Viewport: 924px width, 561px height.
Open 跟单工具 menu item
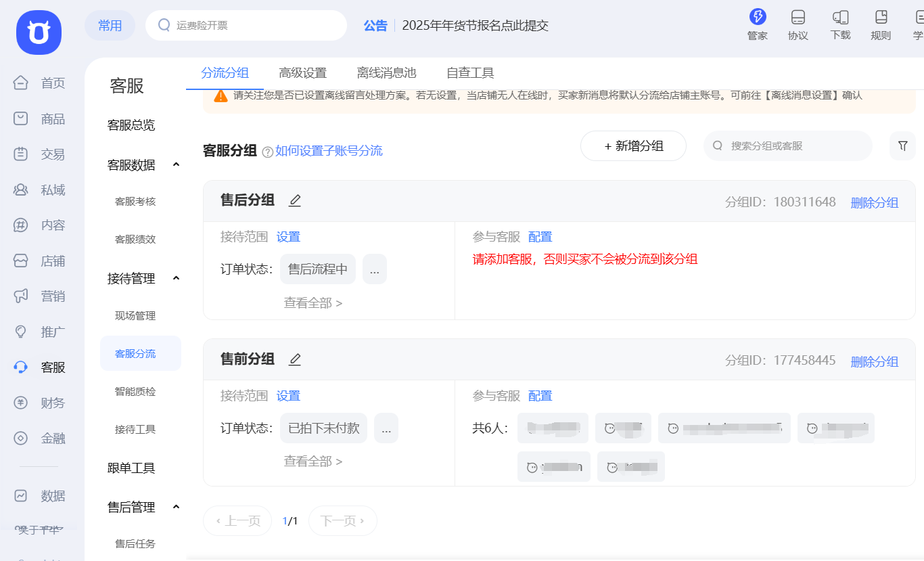[x=131, y=468]
